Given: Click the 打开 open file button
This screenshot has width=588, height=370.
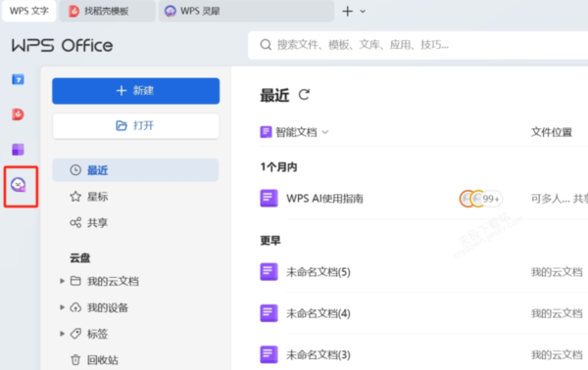Looking at the screenshot, I should tap(136, 126).
